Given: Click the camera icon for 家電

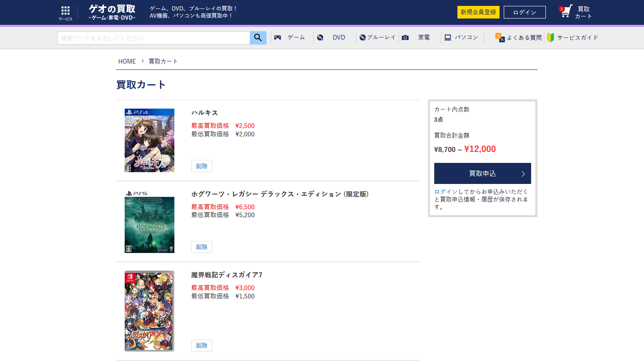Looking at the screenshot, I should click(405, 37).
